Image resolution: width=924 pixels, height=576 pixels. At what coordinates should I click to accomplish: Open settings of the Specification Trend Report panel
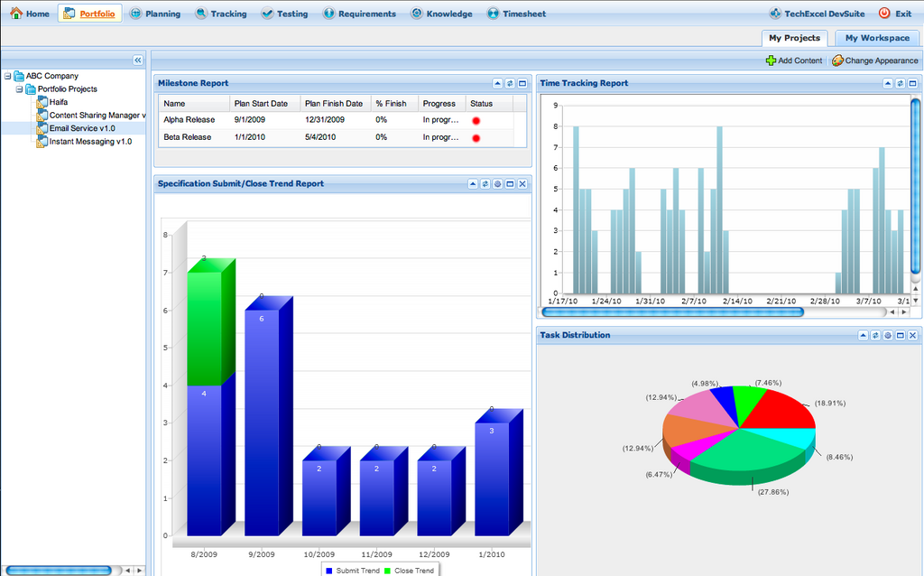point(497,184)
